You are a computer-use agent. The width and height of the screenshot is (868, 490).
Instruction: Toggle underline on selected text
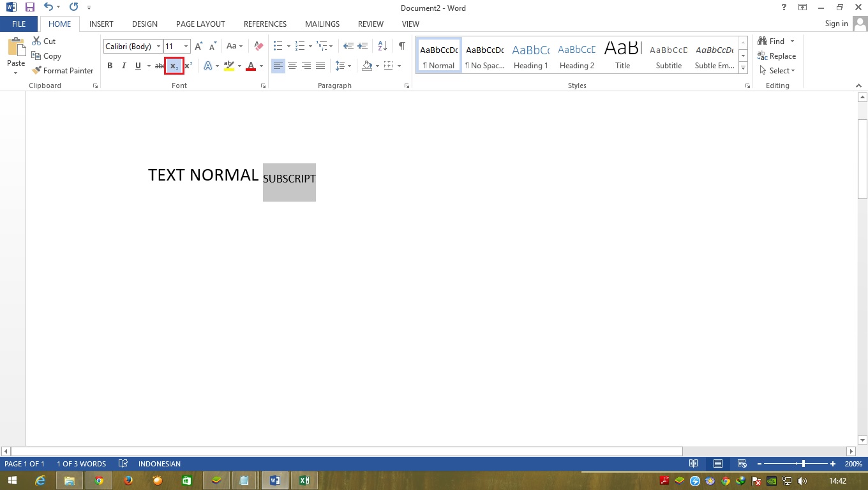click(137, 66)
